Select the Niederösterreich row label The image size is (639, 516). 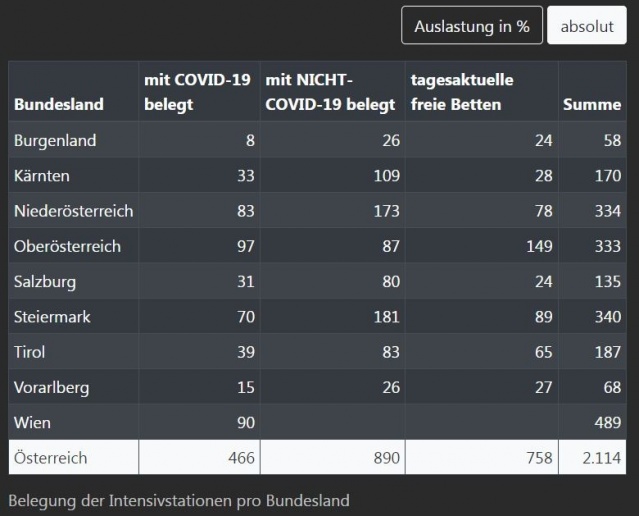73,211
